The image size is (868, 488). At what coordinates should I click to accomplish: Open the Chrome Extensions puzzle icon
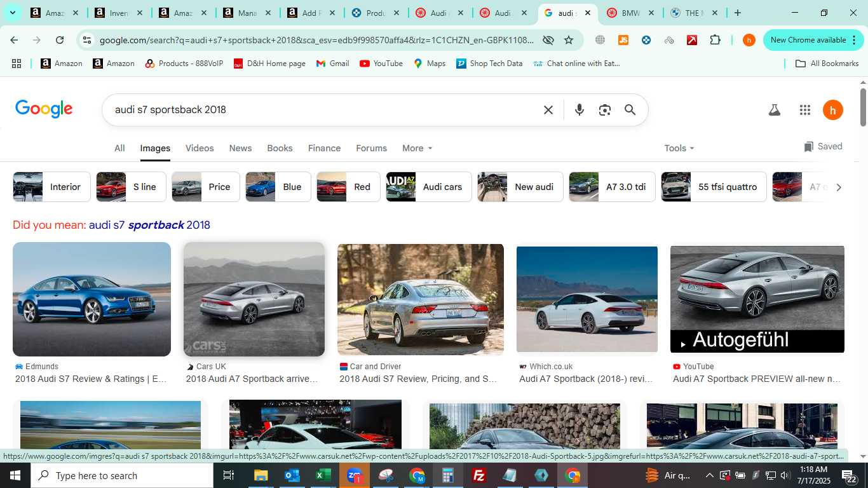[715, 40]
